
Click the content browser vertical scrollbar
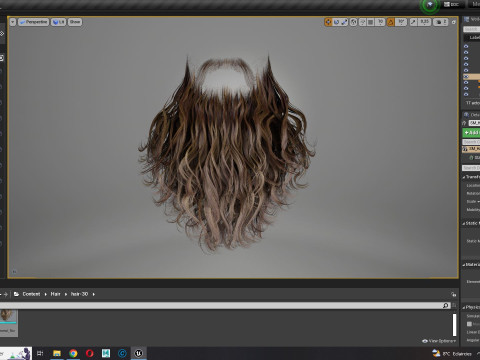click(x=454, y=325)
